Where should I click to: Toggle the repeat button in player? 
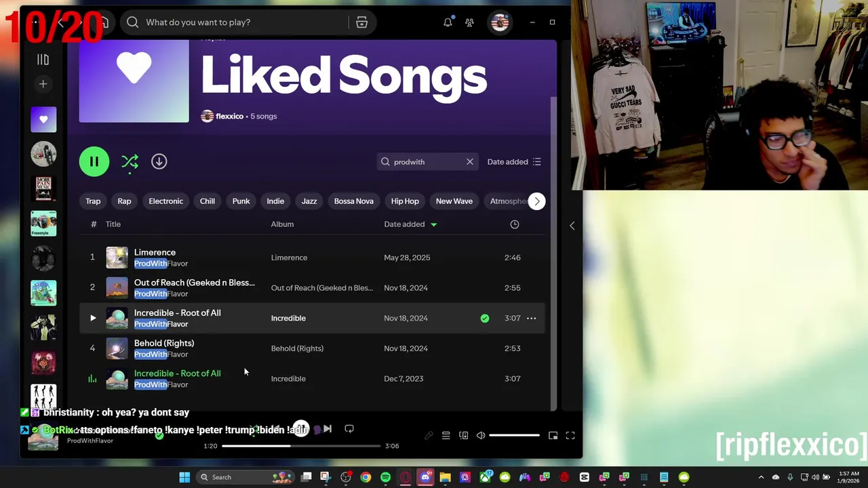(349, 429)
